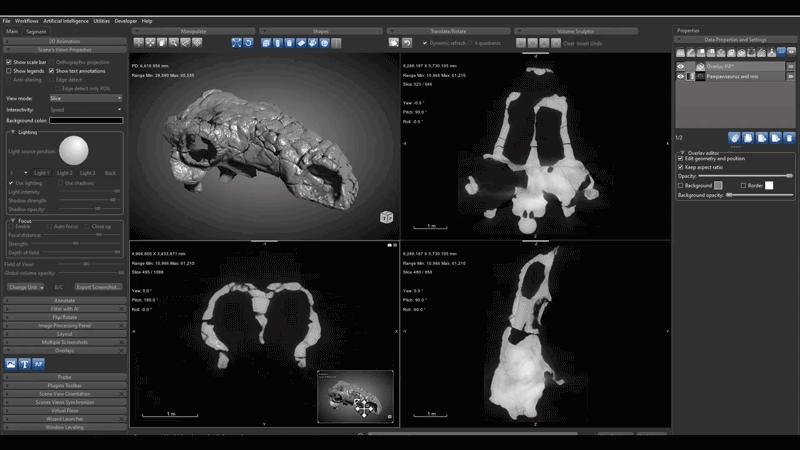
Task: Select the blue box shape icon
Action: coord(266,43)
